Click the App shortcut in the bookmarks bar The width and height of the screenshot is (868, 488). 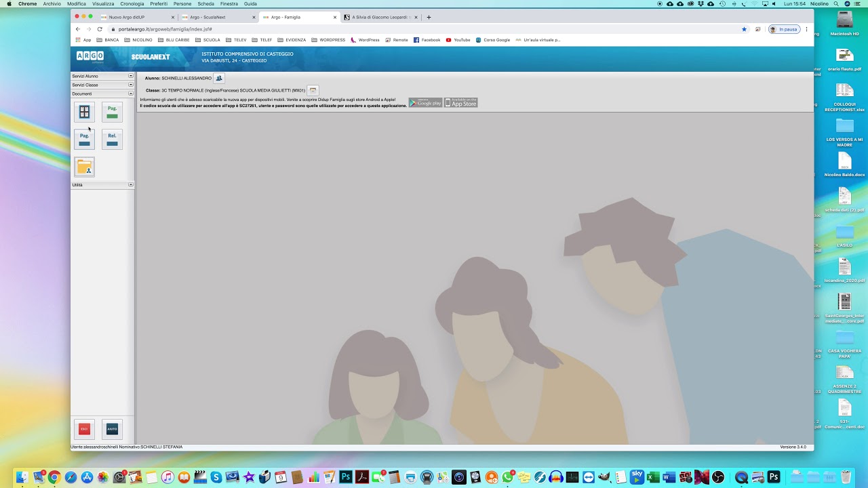coord(83,40)
